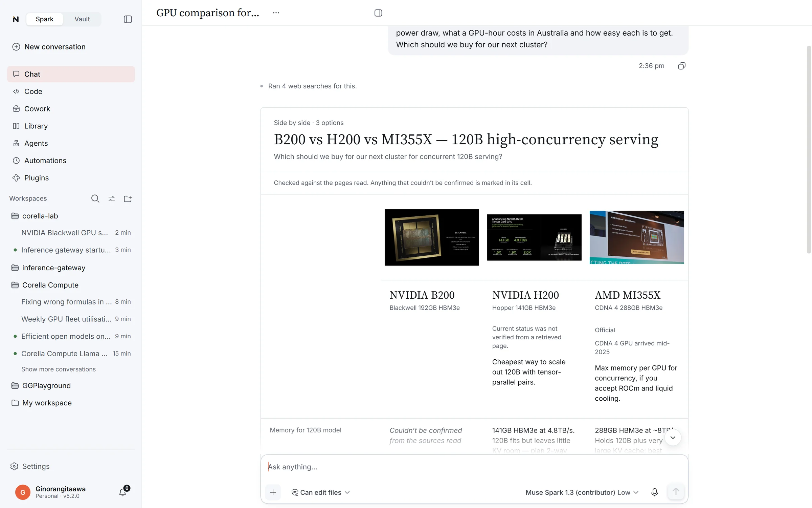Open Ginorangitaawa account profile
This screenshot has height=508, width=812.
coord(61,492)
